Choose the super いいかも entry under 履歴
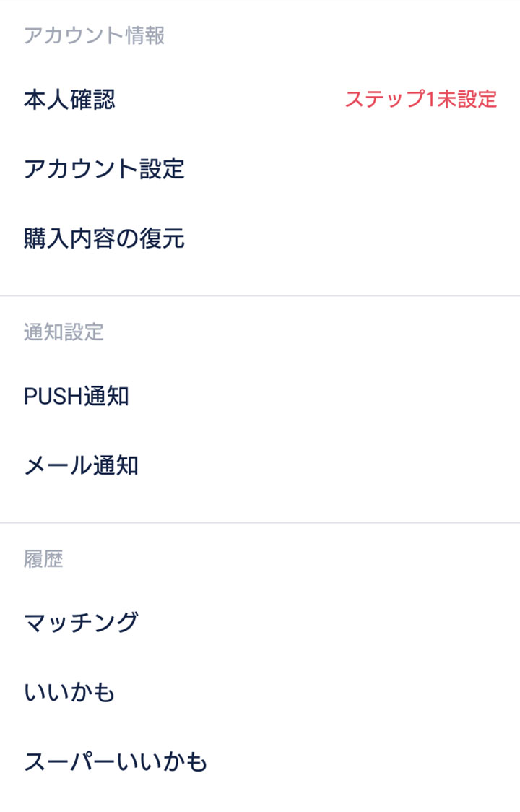The height and width of the screenshot is (812, 520). click(x=260, y=761)
